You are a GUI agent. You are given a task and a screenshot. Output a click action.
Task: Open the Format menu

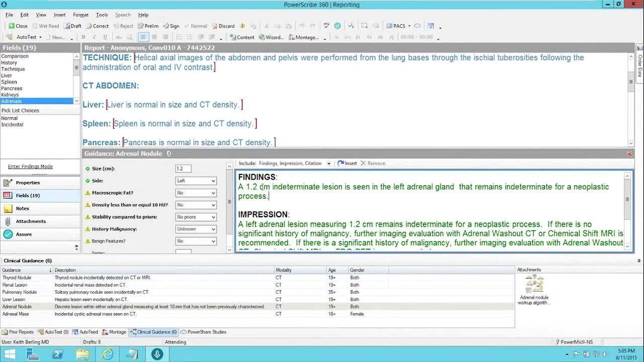[80, 15]
